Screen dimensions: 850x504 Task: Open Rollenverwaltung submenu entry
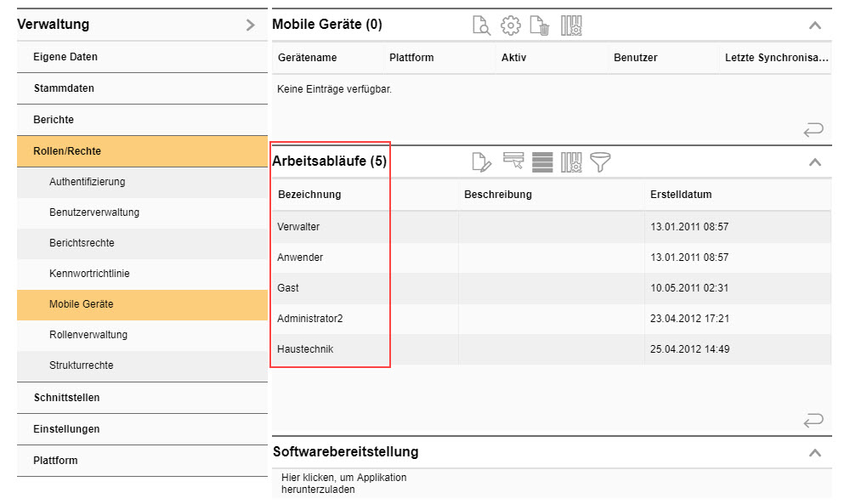[142, 335]
